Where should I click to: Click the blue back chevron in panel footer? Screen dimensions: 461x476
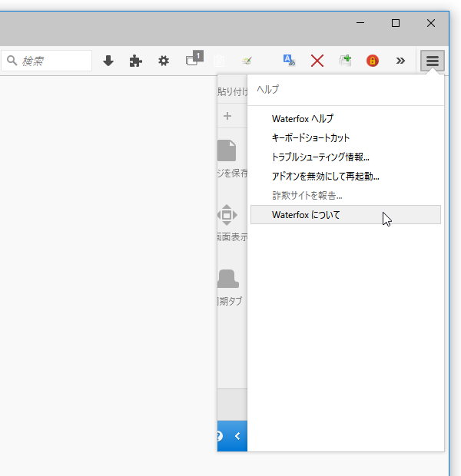point(237,436)
